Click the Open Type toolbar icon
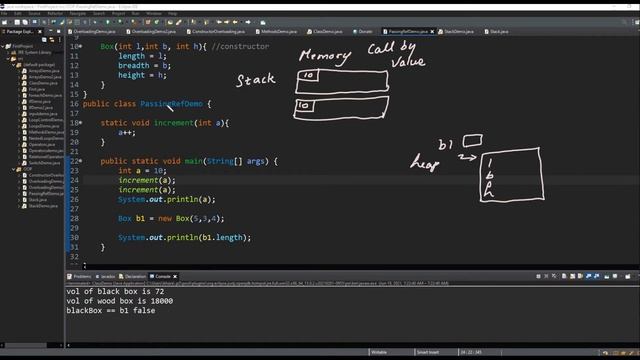Screen dimensions: 640x360 pos(170,22)
